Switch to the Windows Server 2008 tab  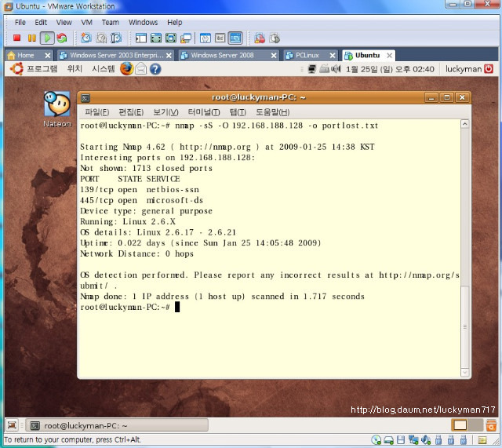point(222,56)
